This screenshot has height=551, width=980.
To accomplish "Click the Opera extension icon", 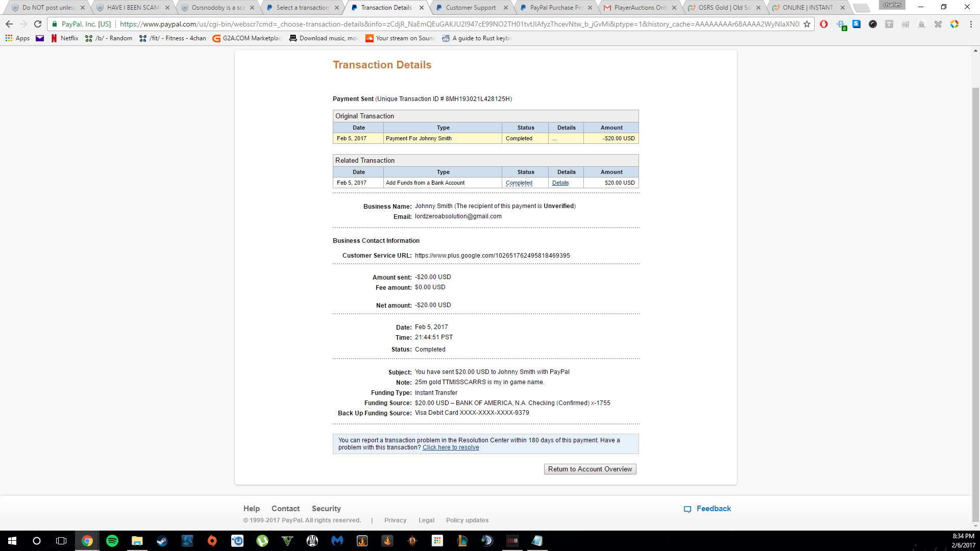I will (824, 24).
